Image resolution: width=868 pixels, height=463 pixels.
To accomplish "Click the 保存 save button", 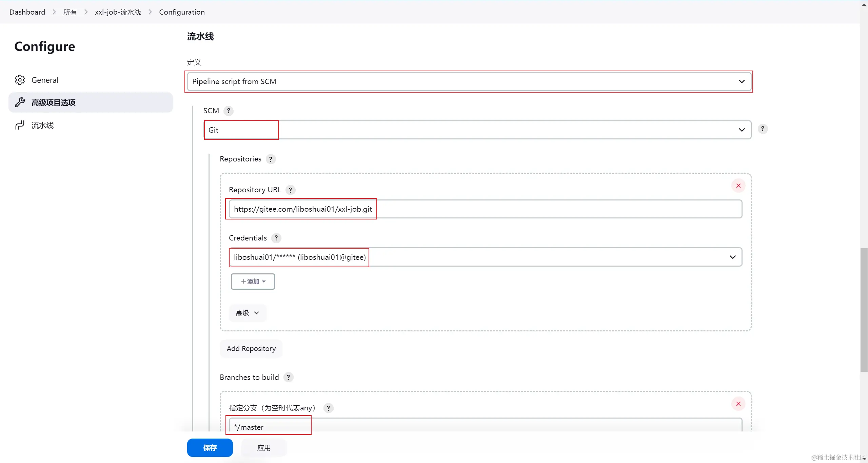I will 210,448.
